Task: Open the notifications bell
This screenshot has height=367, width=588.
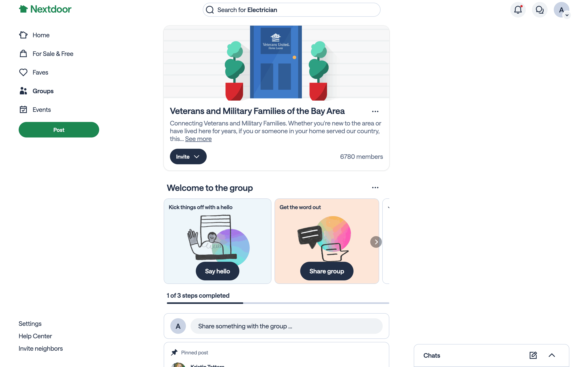Action: 518,10
